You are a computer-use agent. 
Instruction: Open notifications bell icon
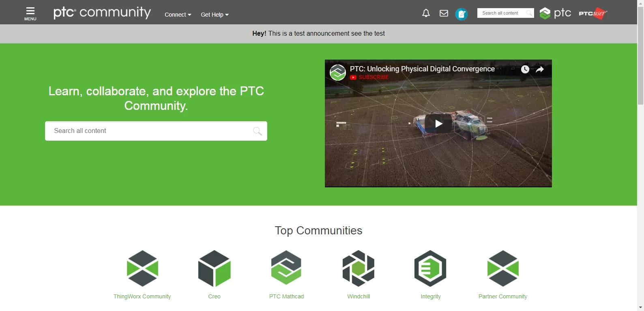click(426, 13)
